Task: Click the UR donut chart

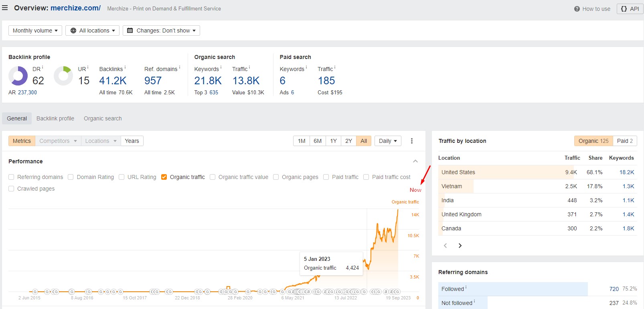Action: pyautogui.click(x=63, y=76)
